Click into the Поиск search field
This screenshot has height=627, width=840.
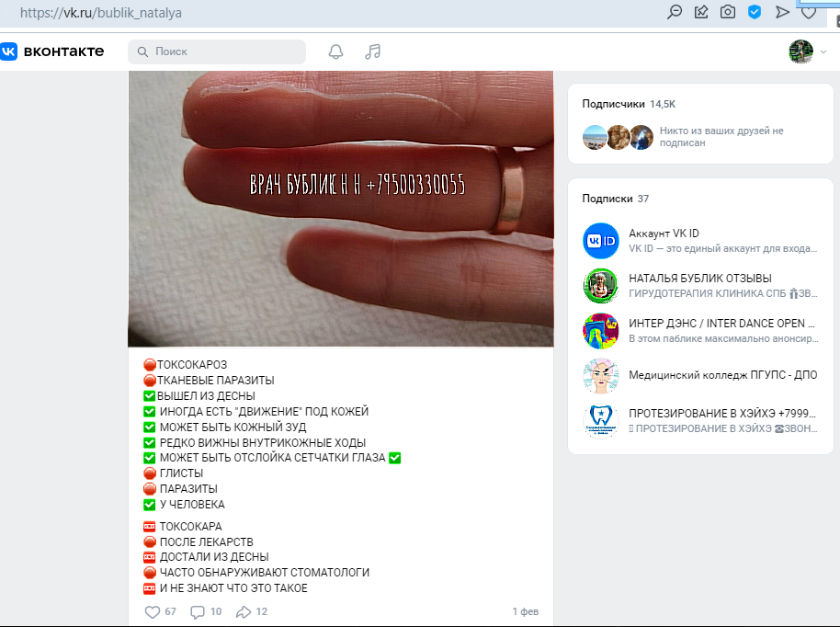(x=217, y=51)
